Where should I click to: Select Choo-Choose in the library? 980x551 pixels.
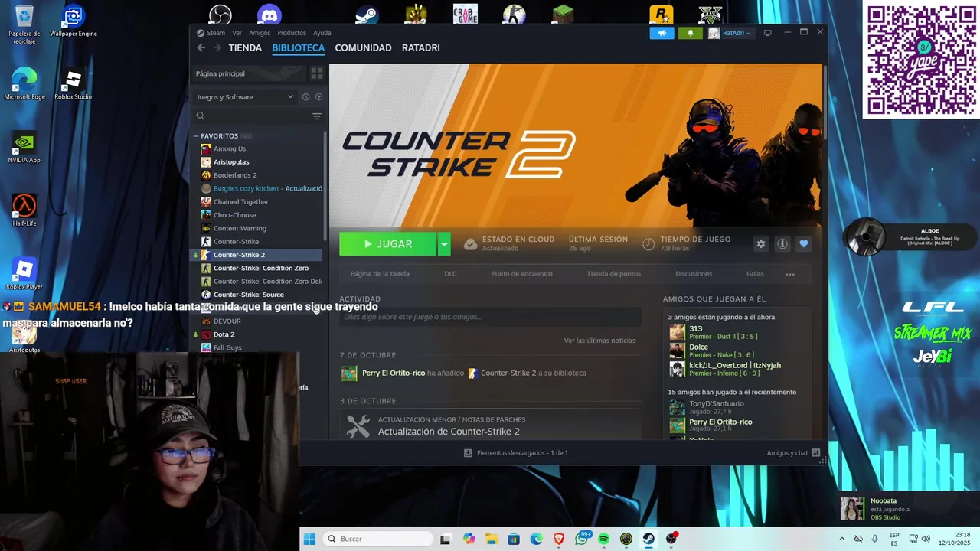234,215
